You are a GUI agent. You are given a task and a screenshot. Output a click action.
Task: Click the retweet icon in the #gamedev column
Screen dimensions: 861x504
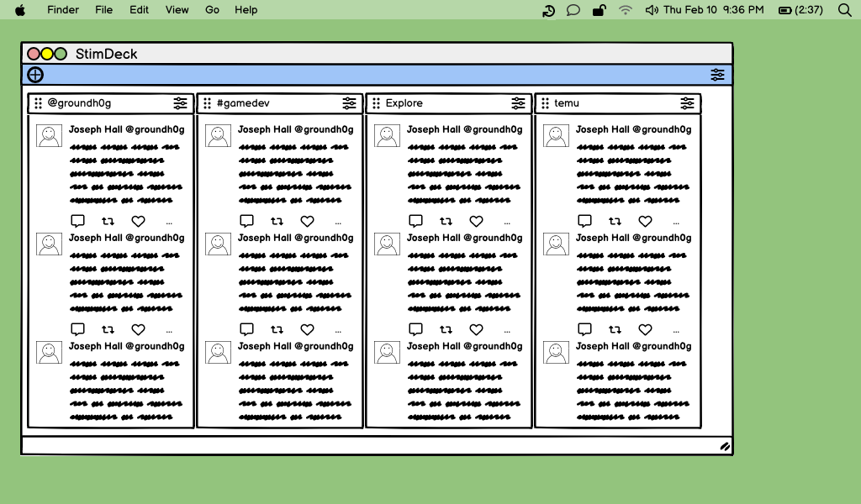pyautogui.click(x=277, y=220)
